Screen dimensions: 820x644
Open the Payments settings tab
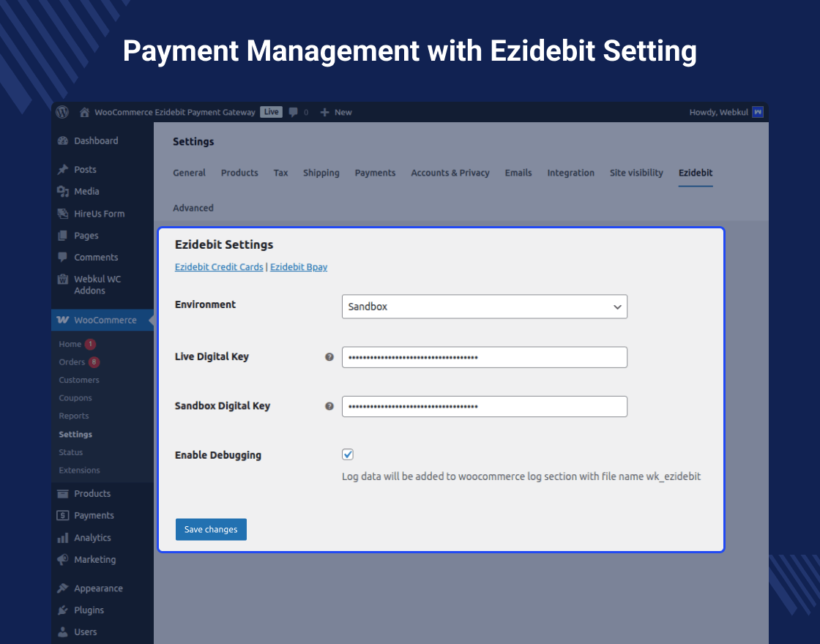pyautogui.click(x=375, y=173)
